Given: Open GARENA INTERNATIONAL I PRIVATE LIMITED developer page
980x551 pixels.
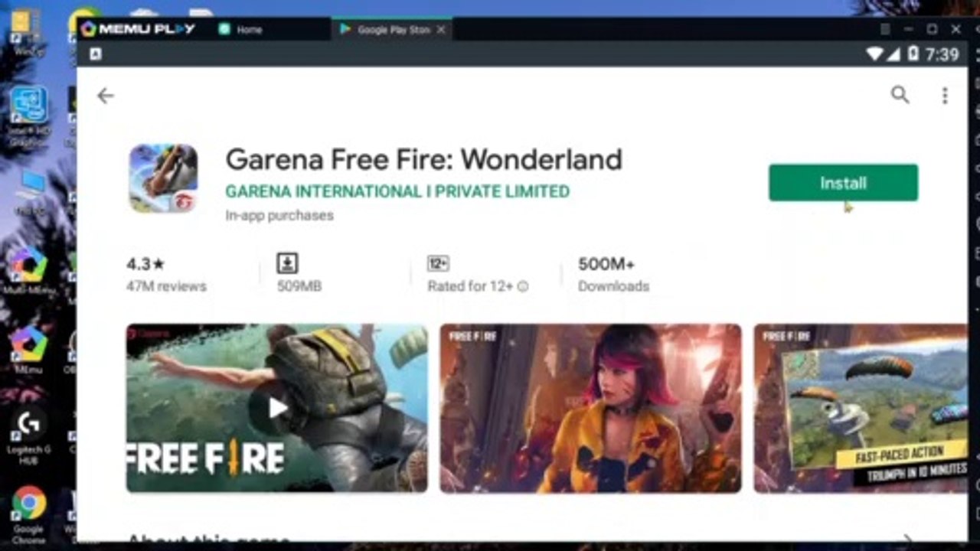Looking at the screenshot, I should 397,191.
